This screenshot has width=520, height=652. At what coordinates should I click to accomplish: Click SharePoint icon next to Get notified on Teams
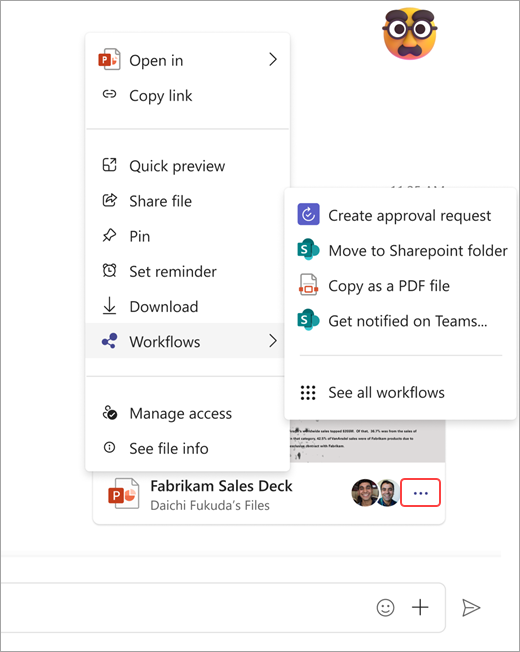pos(308,320)
